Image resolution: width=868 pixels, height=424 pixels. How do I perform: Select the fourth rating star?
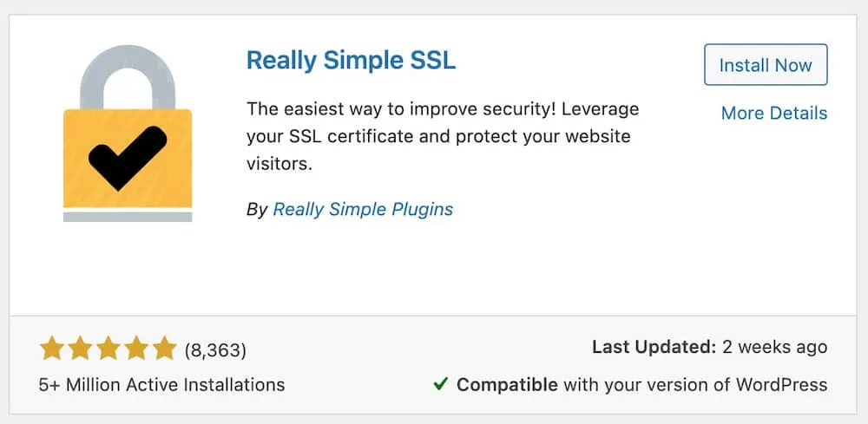tap(136, 349)
